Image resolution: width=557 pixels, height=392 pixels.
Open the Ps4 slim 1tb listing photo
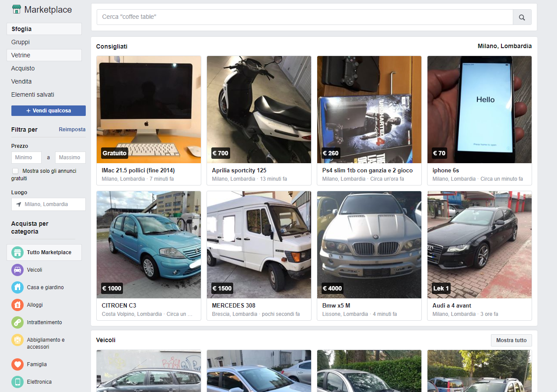click(x=369, y=109)
